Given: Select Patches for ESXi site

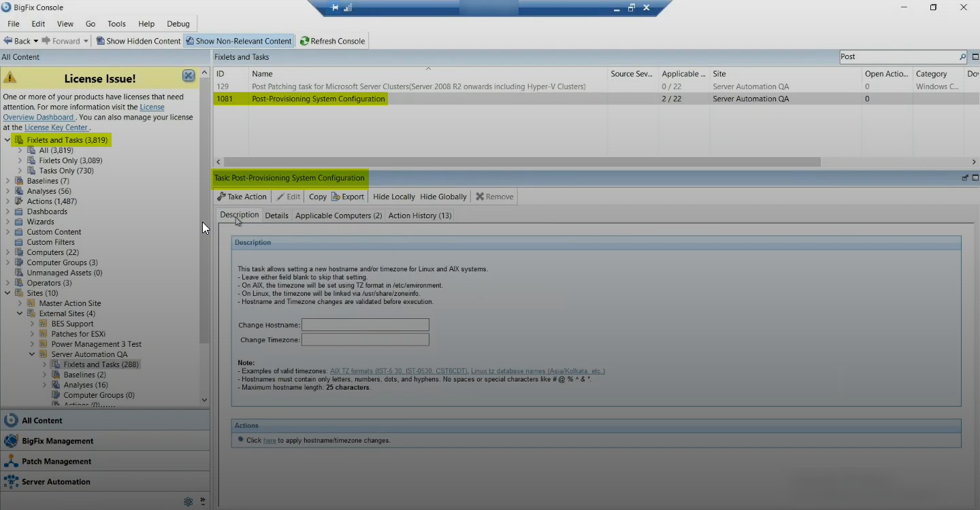Looking at the screenshot, I should pos(78,334).
